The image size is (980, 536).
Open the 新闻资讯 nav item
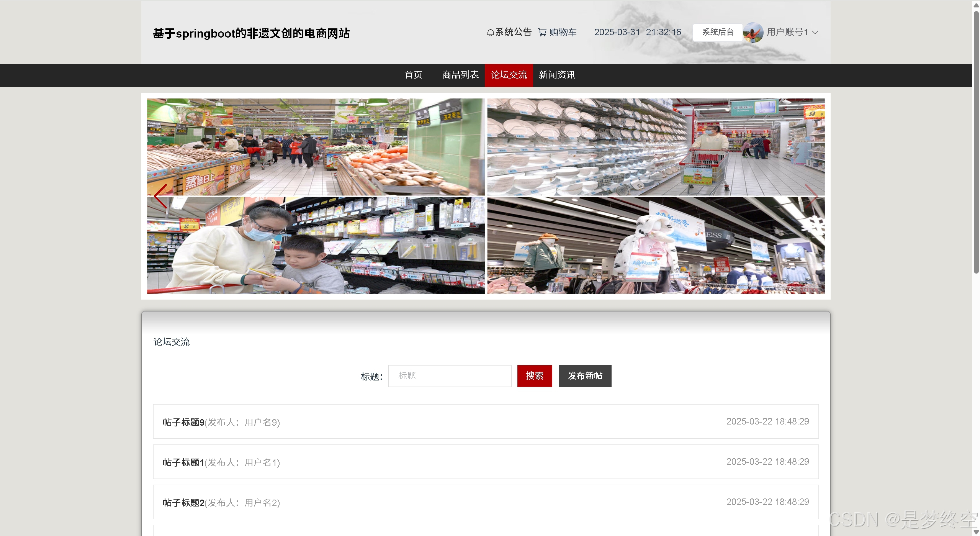click(557, 75)
